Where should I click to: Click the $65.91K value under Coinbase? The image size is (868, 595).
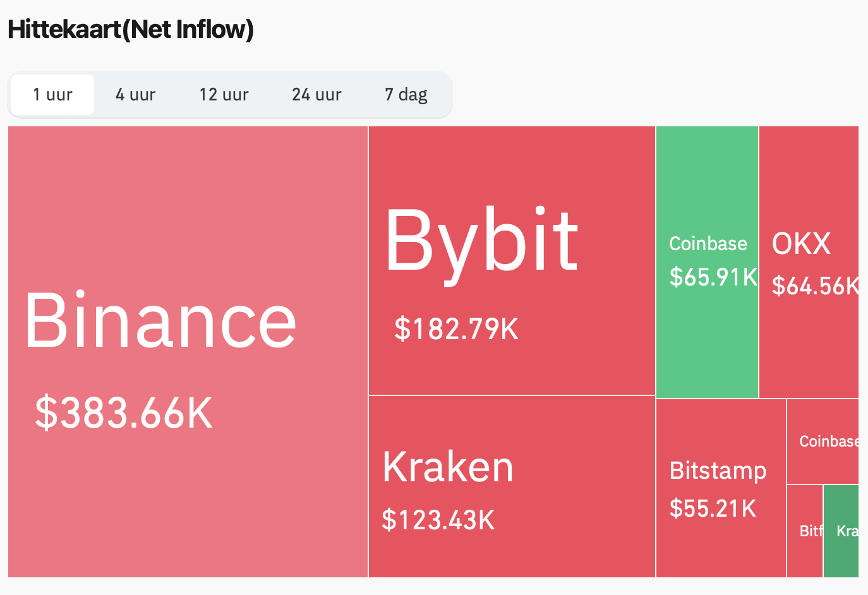pyautogui.click(x=713, y=277)
